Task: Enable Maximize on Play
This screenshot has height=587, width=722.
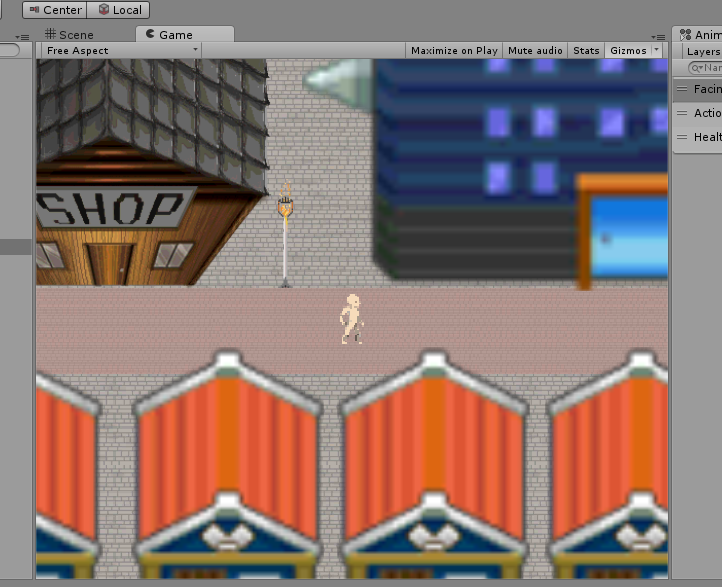Action: 454,50
